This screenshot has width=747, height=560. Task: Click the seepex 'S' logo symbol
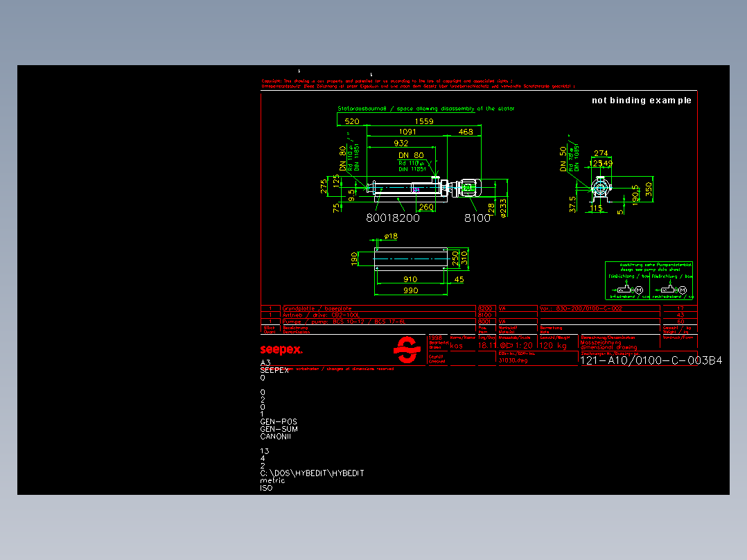[x=409, y=350]
